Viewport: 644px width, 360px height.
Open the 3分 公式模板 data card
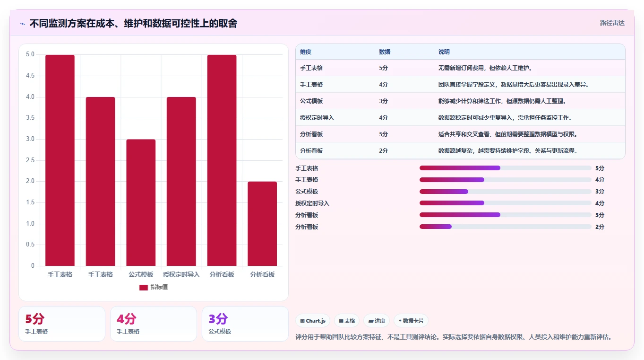[245, 324]
